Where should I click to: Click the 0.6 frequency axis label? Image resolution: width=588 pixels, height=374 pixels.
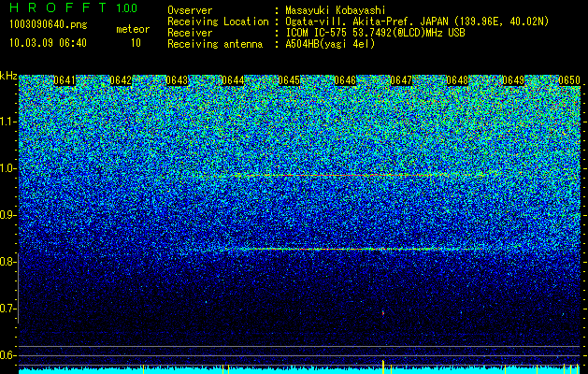(7, 355)
